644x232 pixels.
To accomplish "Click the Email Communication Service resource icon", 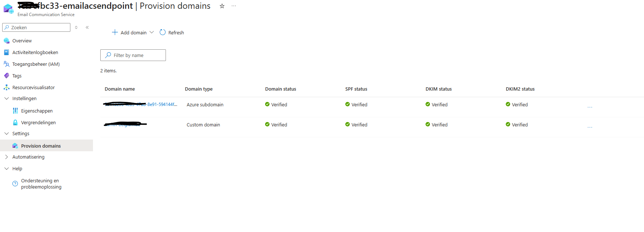I will point(8,9).
